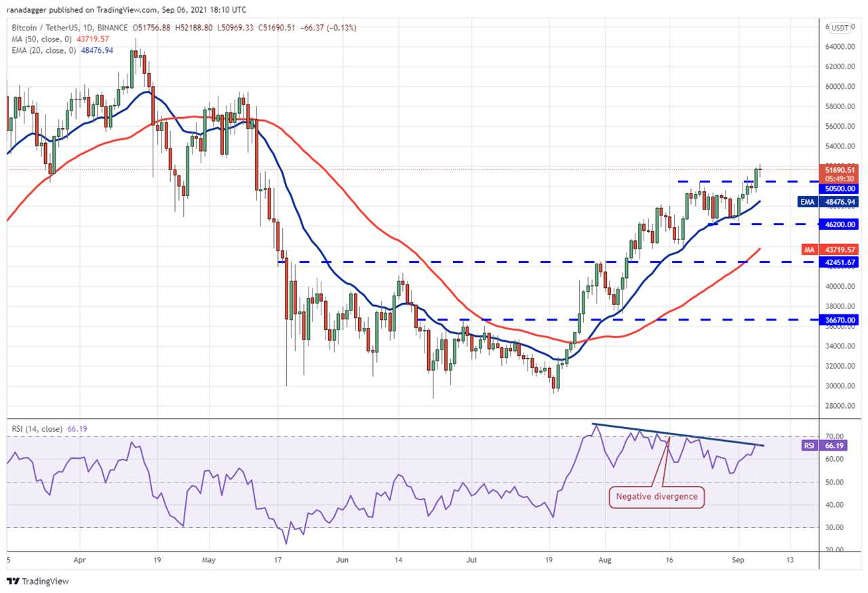The height and width of the screenshot is (593, 868).
Task: Click the 32000.00 price axis label
Action: point(840,366)
